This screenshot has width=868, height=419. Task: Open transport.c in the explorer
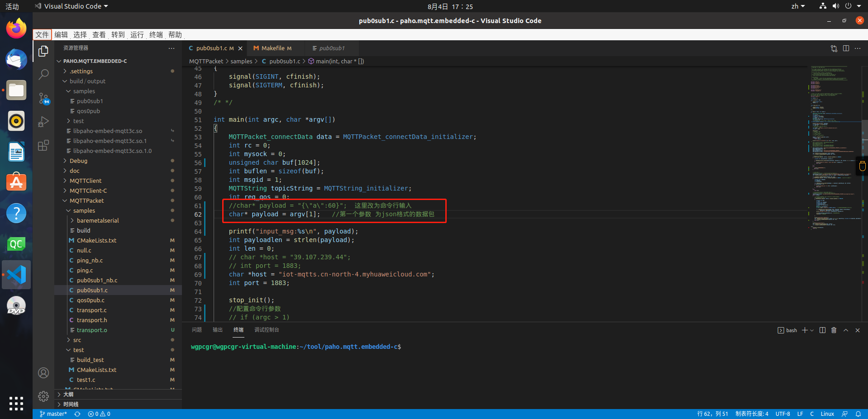(119, 310)
